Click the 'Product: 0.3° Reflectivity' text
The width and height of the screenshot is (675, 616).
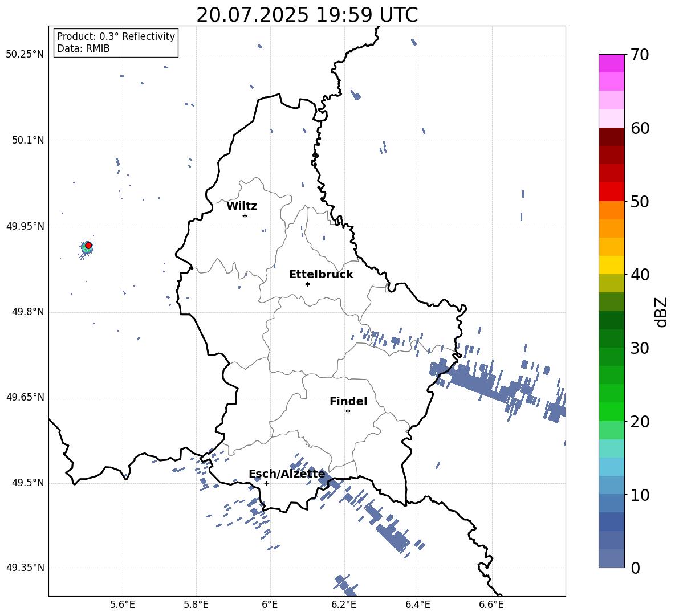tap(116, 36)
